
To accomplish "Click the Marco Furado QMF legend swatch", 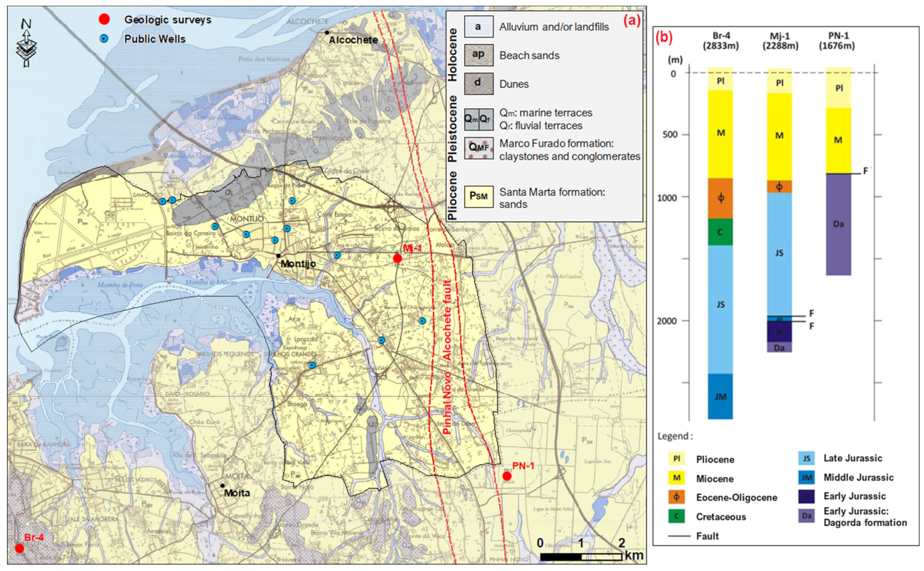I will click(x=479, y=148).
